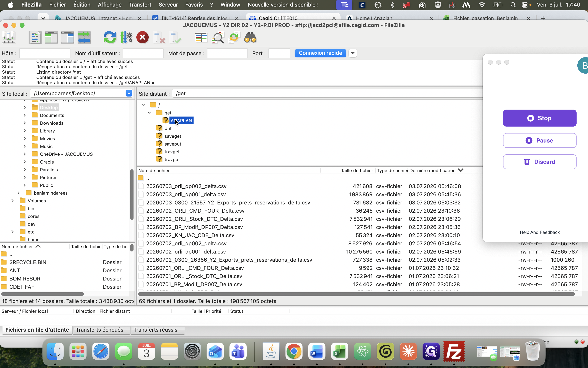
Task: Collapse the remote get folder
Action: tap(149, 113)
